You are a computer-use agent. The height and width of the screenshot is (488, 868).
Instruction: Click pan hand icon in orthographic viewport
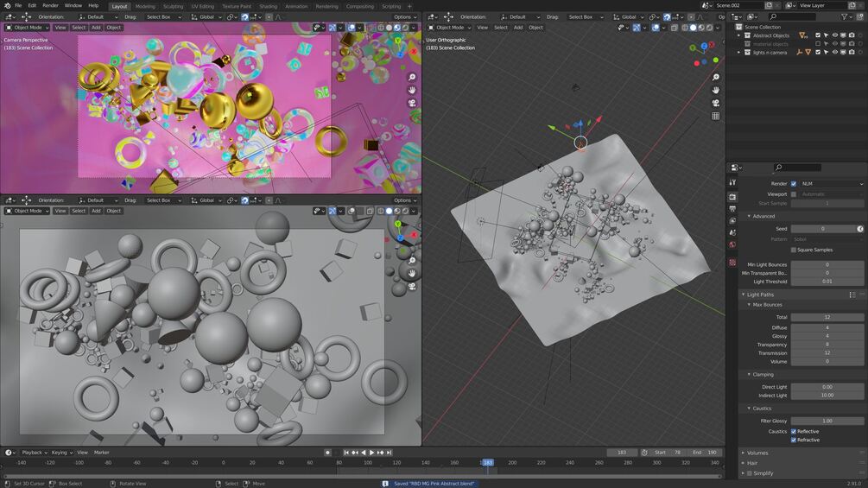pyautogui.click(x=716, y=90)
